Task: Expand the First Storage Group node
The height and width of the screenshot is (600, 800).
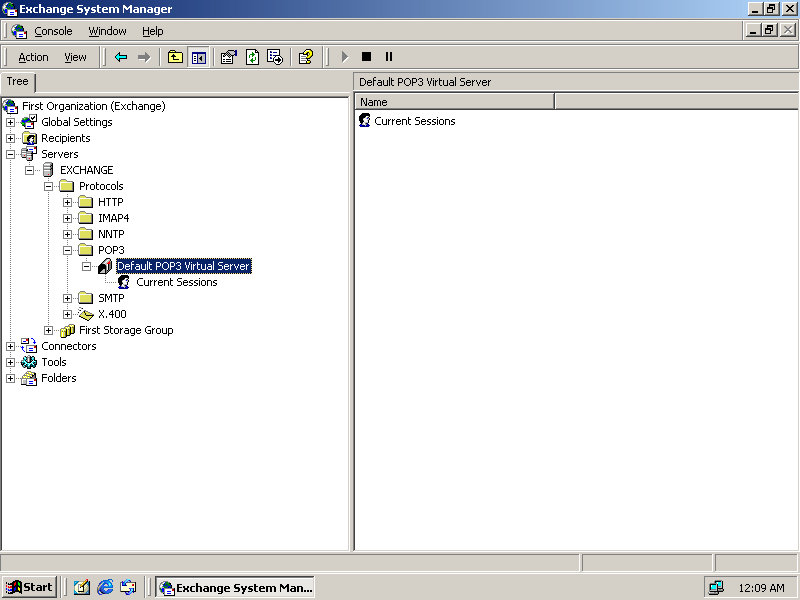Action: (49, 330)
